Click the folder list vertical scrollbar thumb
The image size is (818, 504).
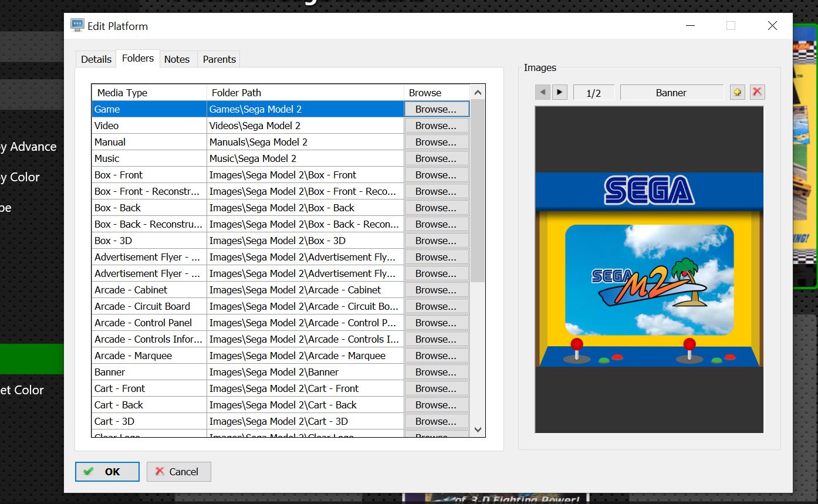pyautogui.click(x=478, y=191)
